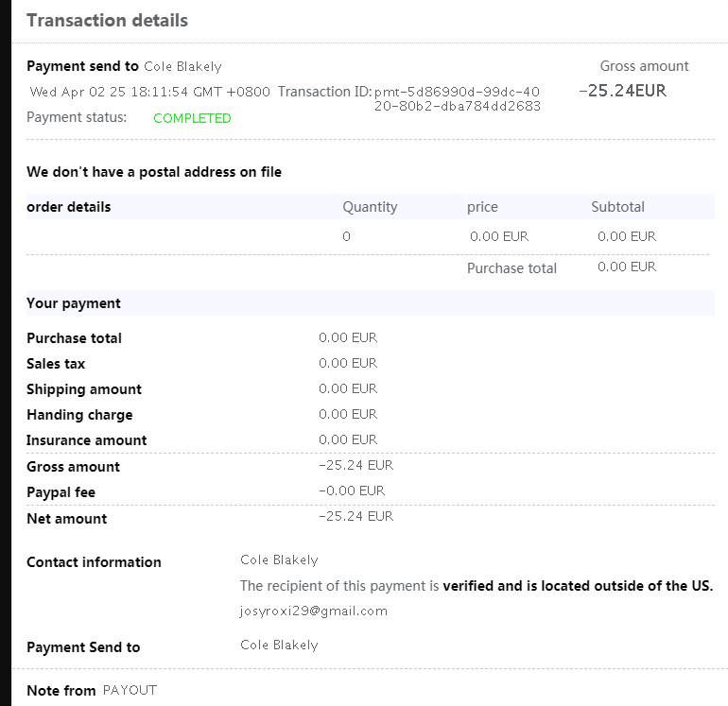Open the josyroxi29@gmail.com email link

pyautogui.click(x=314, y=611)
